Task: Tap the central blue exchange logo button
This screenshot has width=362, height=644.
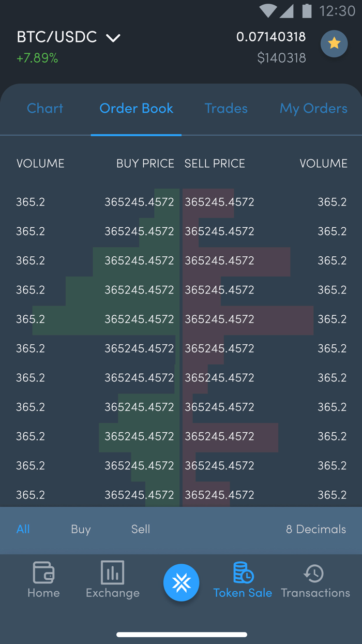Action: click(181, 583)
